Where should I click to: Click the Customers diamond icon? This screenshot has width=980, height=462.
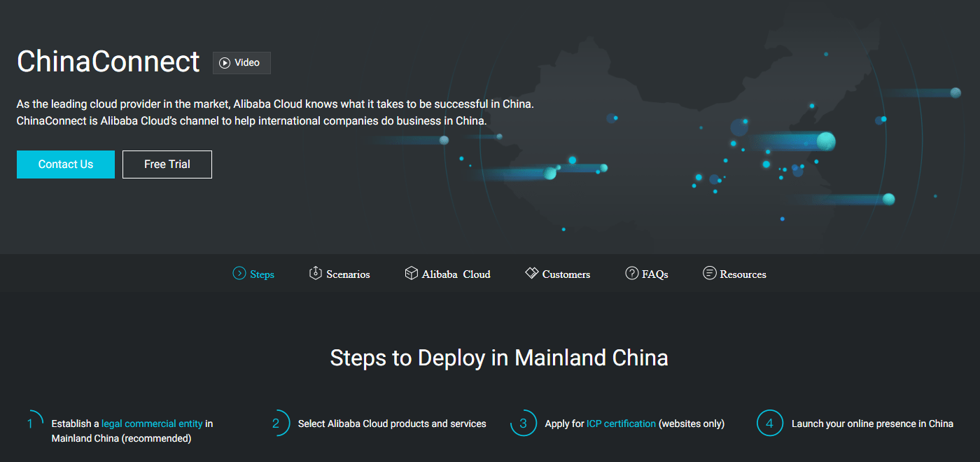531,273
